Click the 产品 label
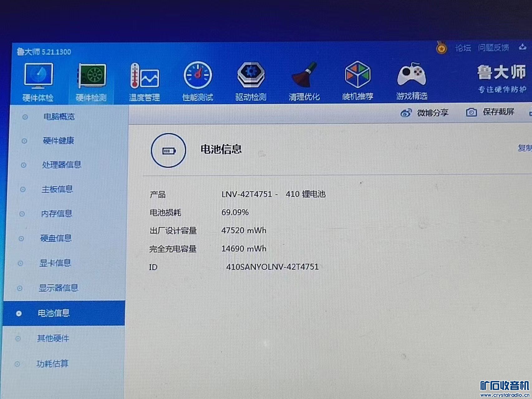 [x=157, y=195]
